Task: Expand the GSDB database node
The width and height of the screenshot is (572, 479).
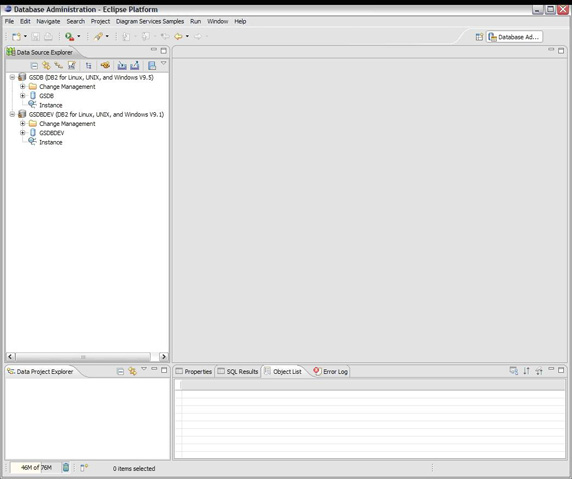Action: pyautogui.click(x=23, y=96)
